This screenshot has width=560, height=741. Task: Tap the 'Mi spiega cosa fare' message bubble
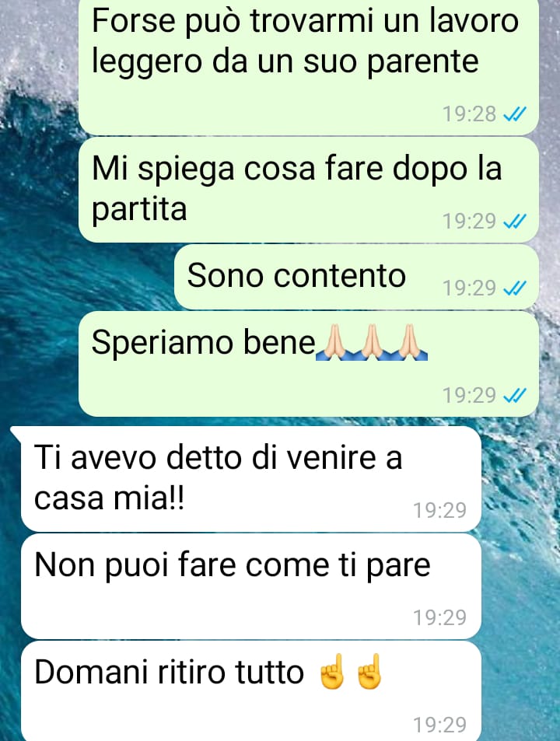pyautogui.click(x=309, y=190)
